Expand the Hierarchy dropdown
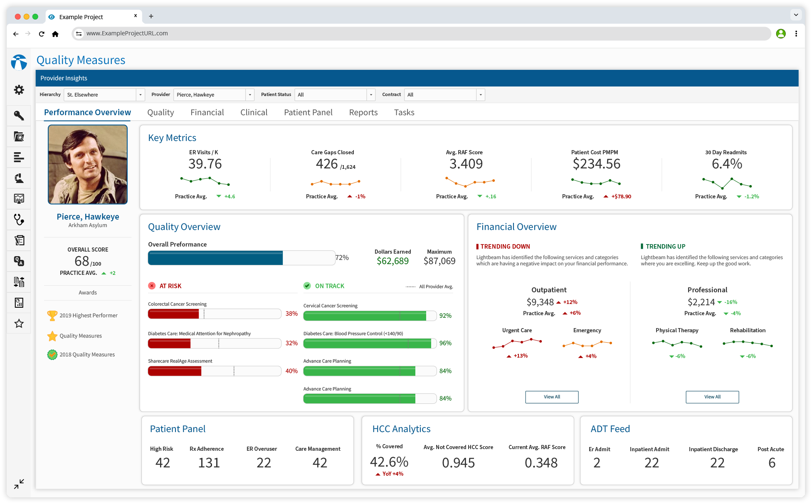 coord(140,95)
